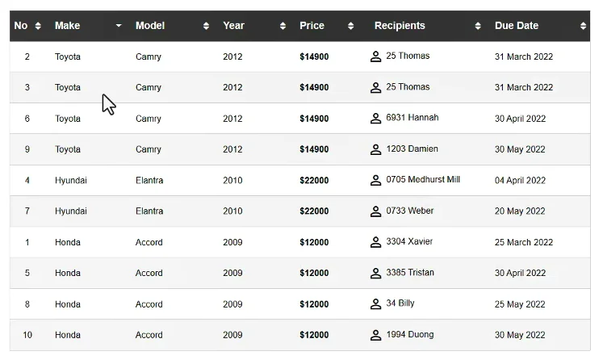Click the $14900 price in row 9
Viewport: 603px width, 364px height.
pyautogui.click(x=314, y=149)
